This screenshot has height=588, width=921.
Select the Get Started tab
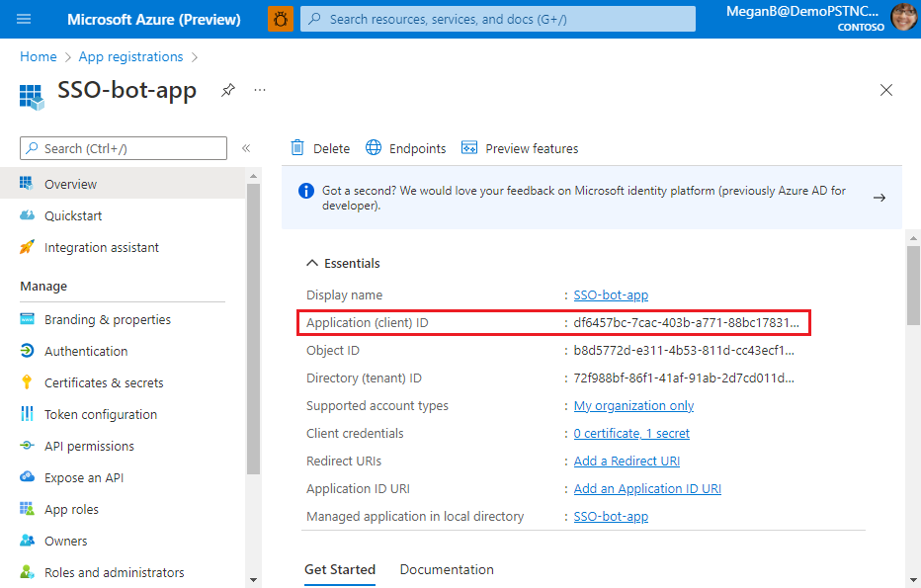pos(340,569)
